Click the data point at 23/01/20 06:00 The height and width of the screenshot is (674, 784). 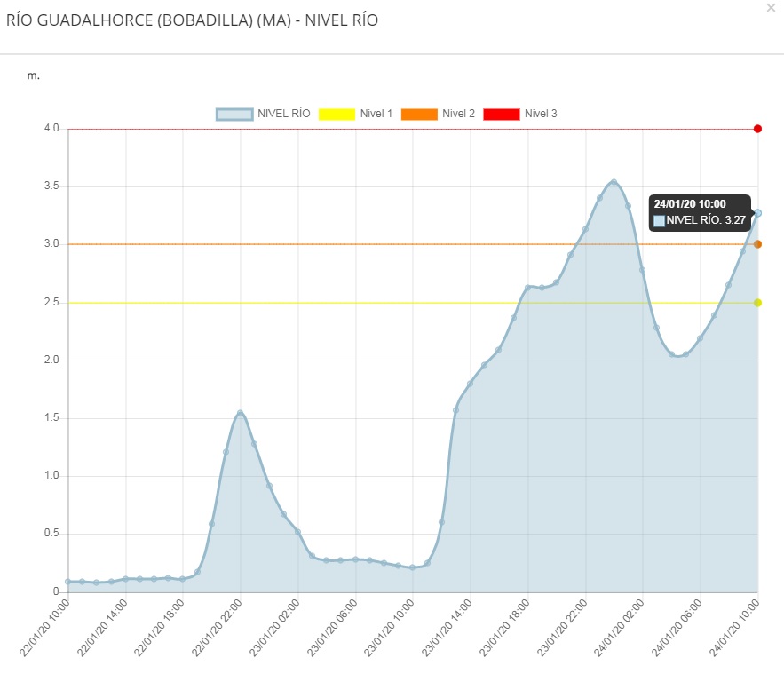click(x=355, y=559)
